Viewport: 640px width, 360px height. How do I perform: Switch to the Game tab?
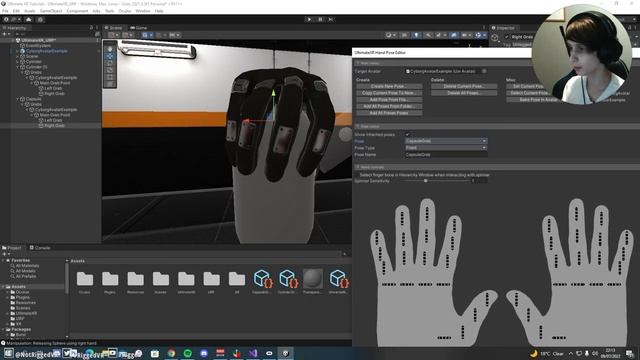(139, 28)
